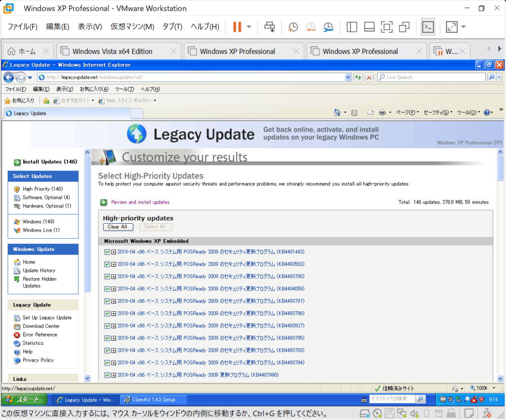Toggle the KB4493563 update selection

106,264
